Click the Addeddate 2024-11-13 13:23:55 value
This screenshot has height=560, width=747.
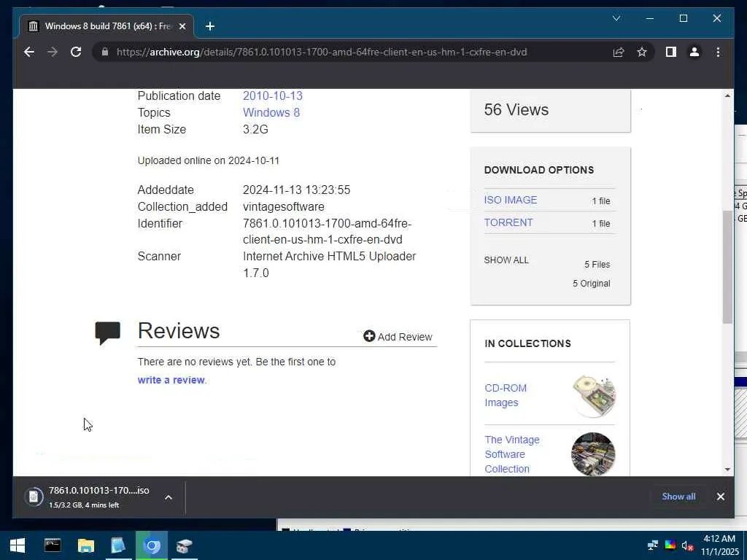(x=296, y=190)
